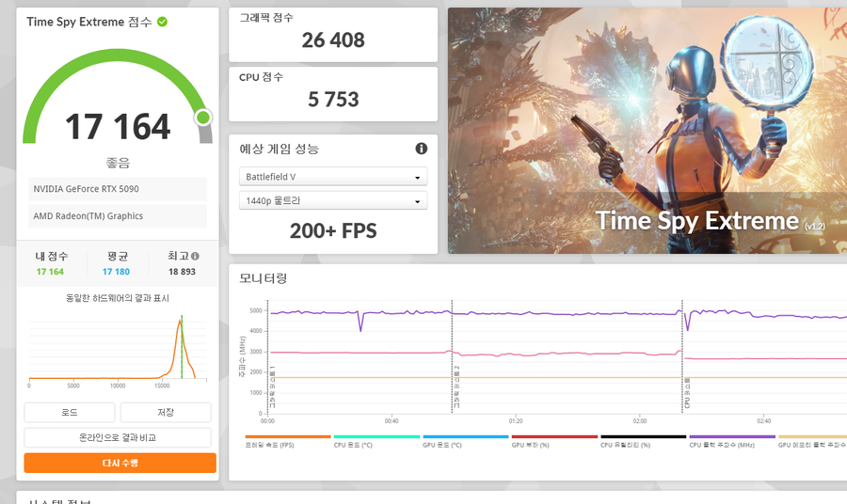Click the 저장 button

(166, 412)
